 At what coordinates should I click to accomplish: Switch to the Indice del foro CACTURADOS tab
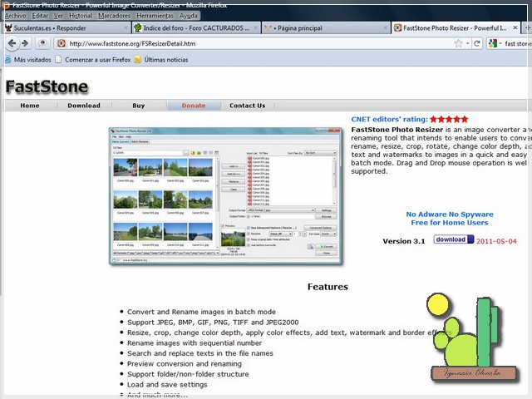pos(196,28)
